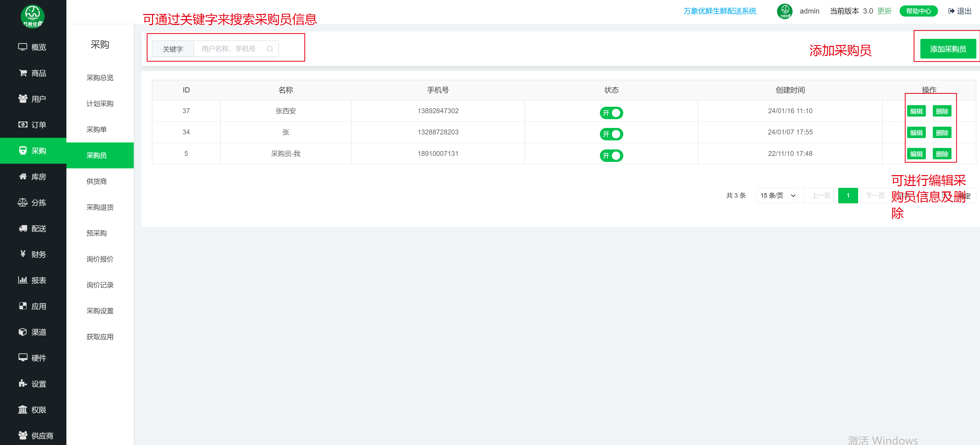Click 编辑 for purchaser 张西安
This screenshot has width=980, height=445.
coord(916,111)
